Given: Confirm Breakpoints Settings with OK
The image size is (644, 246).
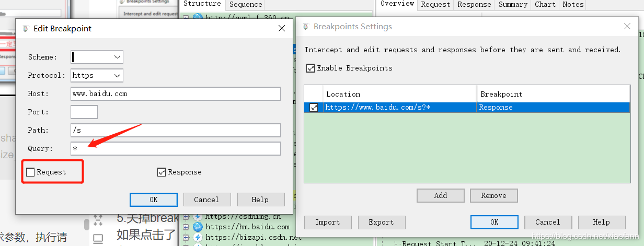Looking at the screenshot, I should click(494, 222).
